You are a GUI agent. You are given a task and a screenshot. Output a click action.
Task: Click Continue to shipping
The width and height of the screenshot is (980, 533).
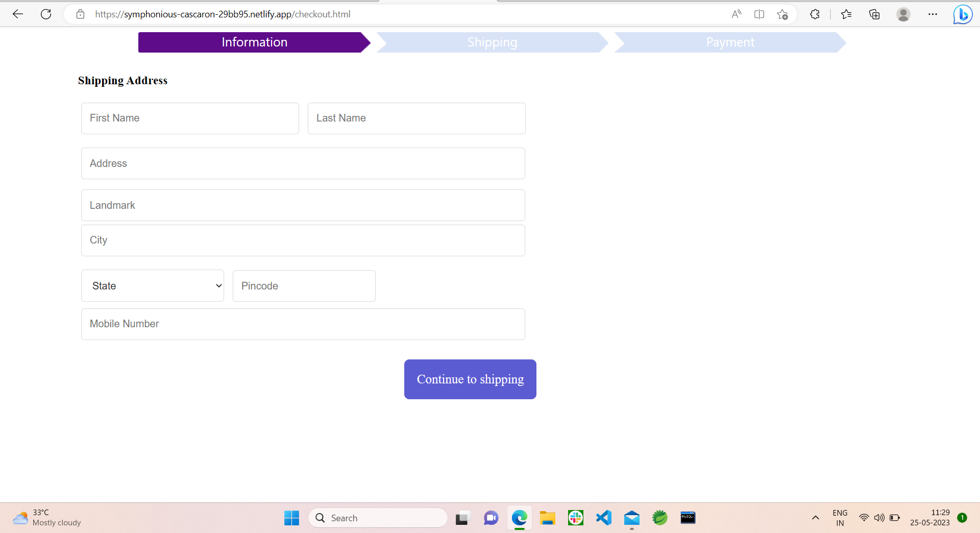click(x=470, y=379)
